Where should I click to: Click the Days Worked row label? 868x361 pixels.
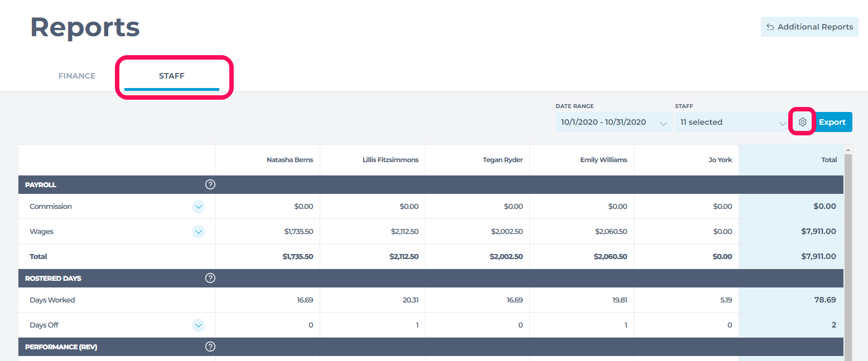(52, 300)
